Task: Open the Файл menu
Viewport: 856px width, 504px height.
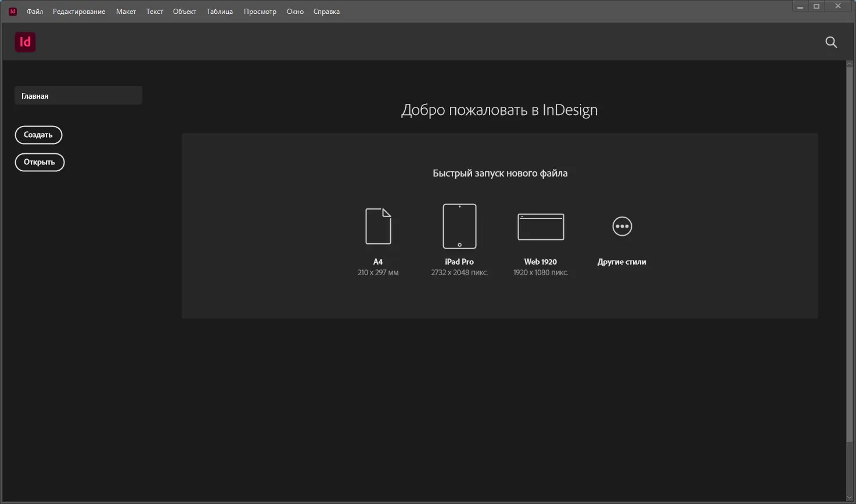Action: point(34,11)
